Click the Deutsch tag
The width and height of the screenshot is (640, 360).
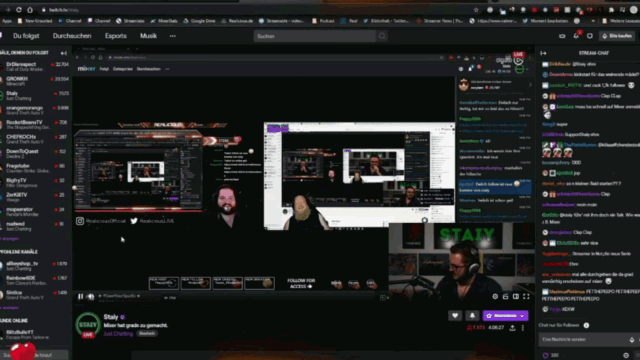(147, 333)
